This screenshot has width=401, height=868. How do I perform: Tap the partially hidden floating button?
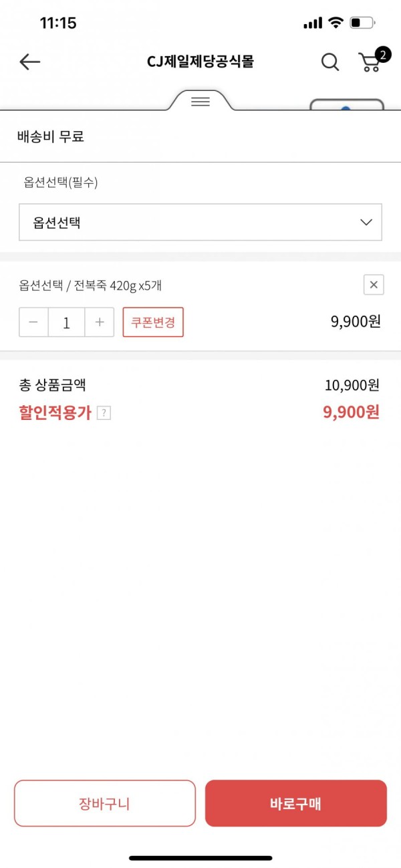(x=347, y=105)
